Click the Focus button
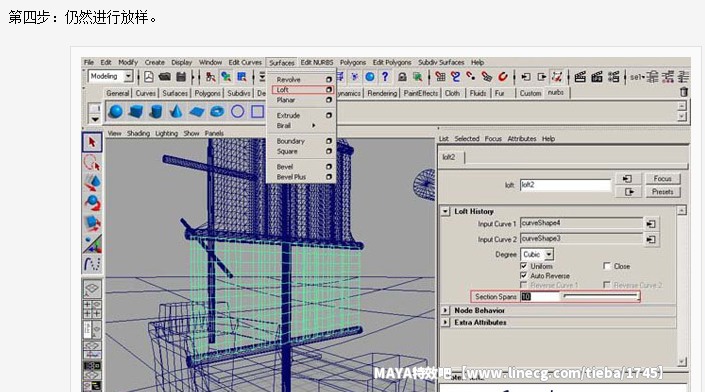The width and height of the screenshot is (705, 392). click(662, 179)
